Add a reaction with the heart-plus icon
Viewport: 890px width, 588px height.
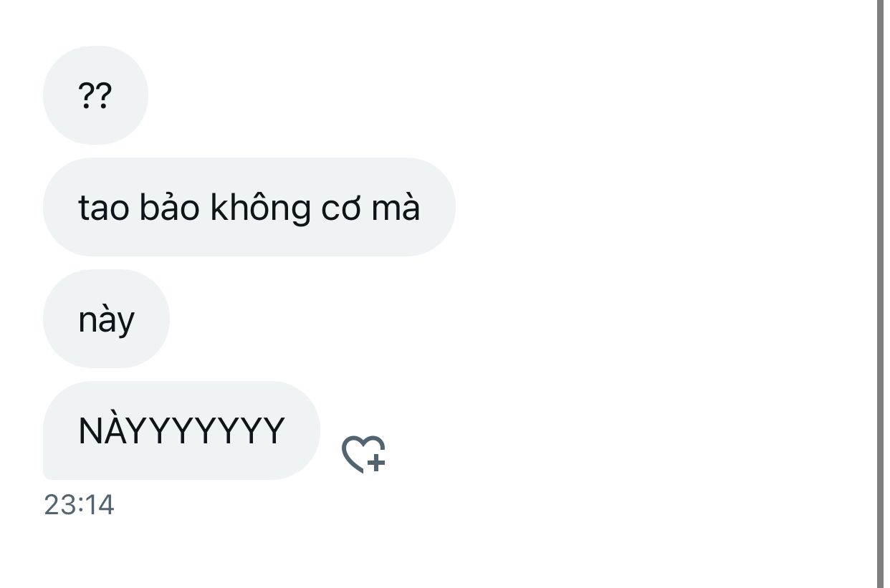(363, 454)
